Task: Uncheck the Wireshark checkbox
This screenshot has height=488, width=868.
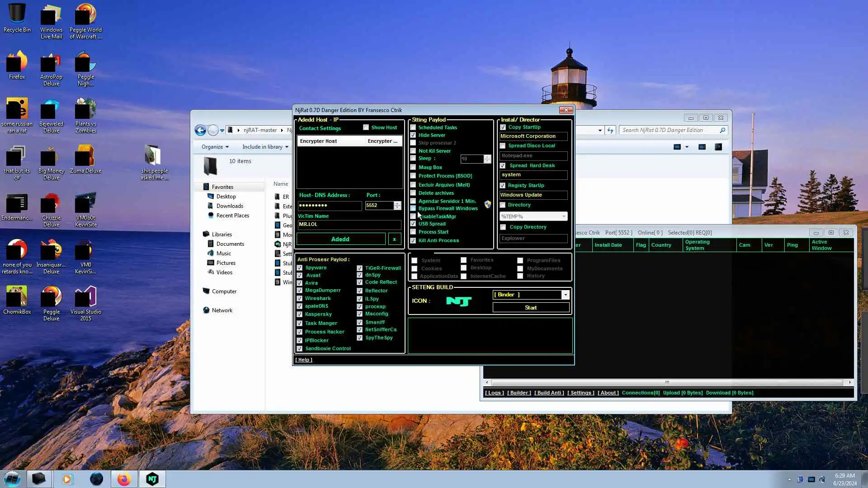Action: click(x=299, y=299)
